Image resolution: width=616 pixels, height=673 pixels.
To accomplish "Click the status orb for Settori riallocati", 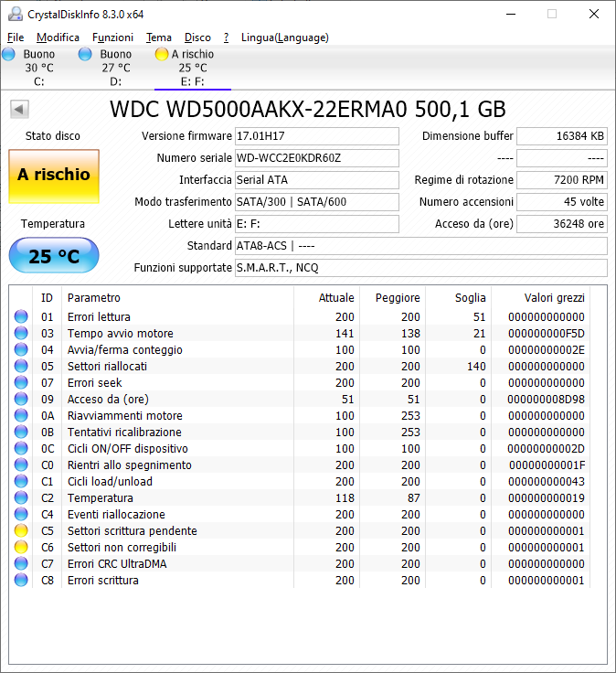I will [21, 366].
